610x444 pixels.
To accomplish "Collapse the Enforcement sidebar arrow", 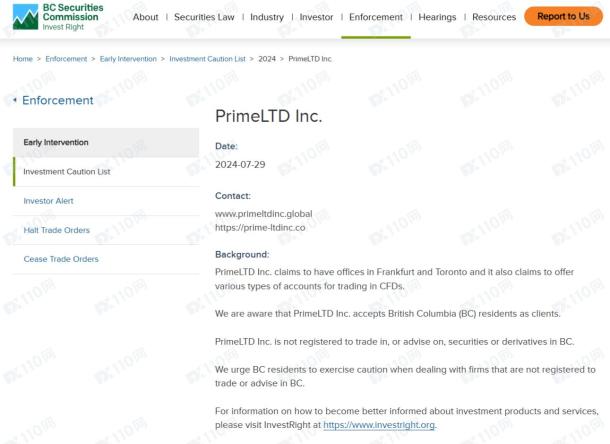I will point(15,100).
